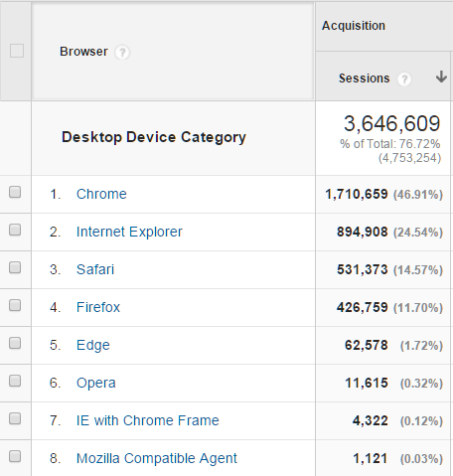Image resolution: width=453 pixels, height=476 pixels.
Task: Enable the Edge row checkbox
Action: click(15, 343)
